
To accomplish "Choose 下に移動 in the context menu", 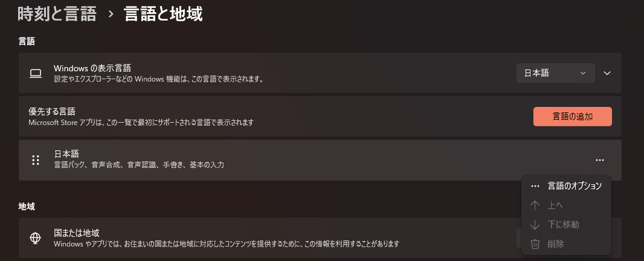I will (563, 225).
